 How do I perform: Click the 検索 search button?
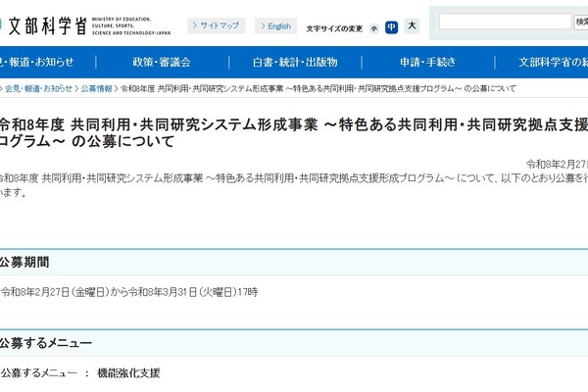pos(581,22)
